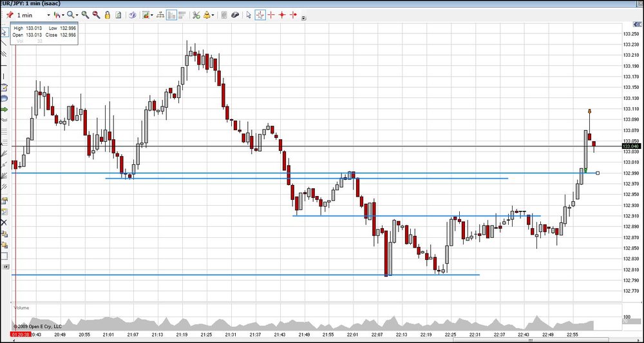Select the thin red crosshair cursor
644x343 pixels.
[271, 15]
